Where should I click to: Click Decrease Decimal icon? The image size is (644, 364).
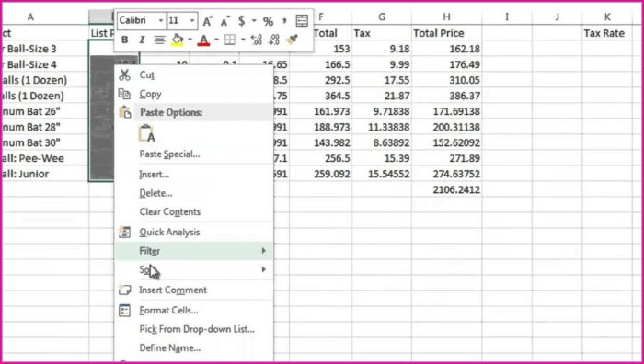click(274, 40)
